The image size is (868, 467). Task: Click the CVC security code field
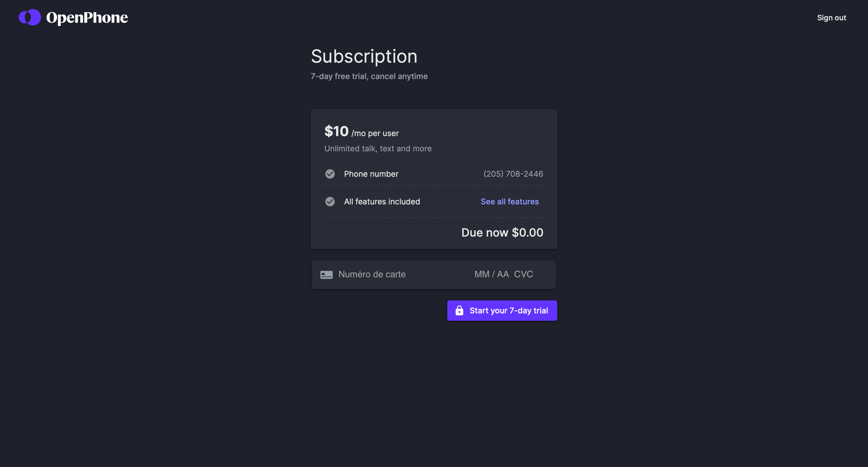pyautogui.click(x=523, y=274)
